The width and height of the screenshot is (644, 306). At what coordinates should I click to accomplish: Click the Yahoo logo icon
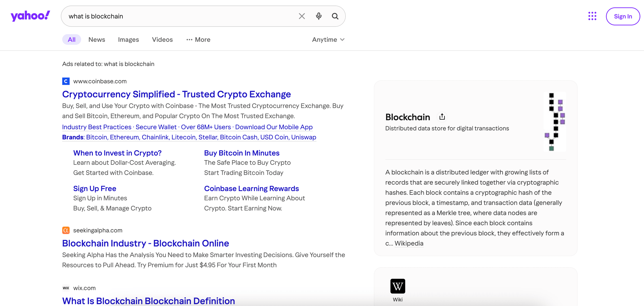30,16
